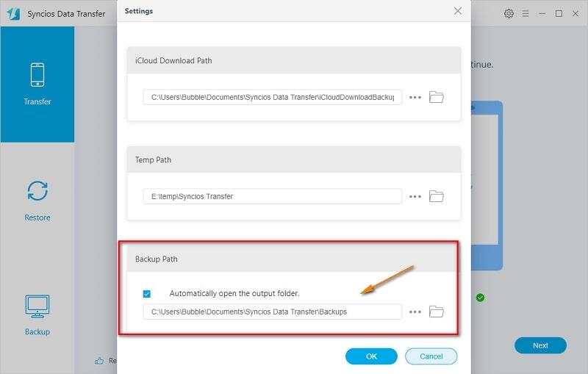
Task: Browse with ellipsis for iCloud Download Path
Action: pyautogui.click(x=415, y=97)
